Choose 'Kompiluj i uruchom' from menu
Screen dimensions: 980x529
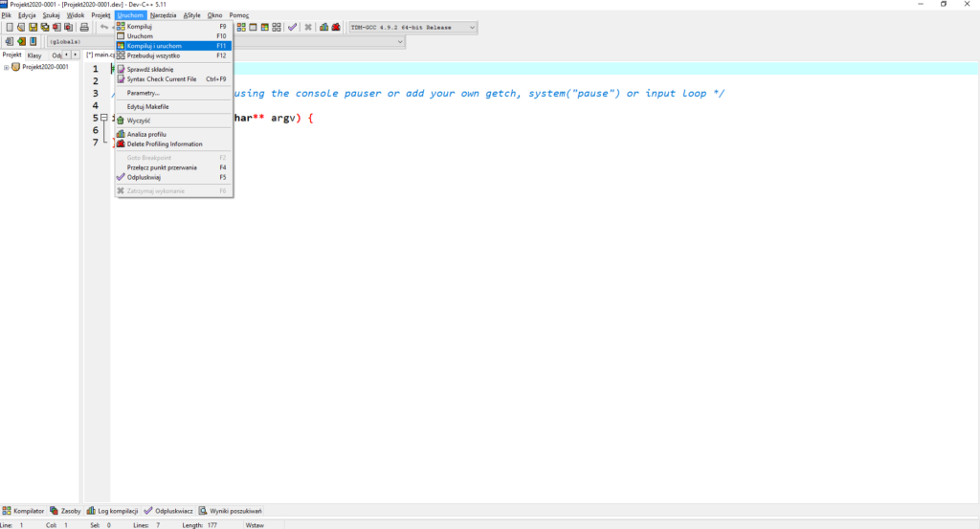point(154,46)
